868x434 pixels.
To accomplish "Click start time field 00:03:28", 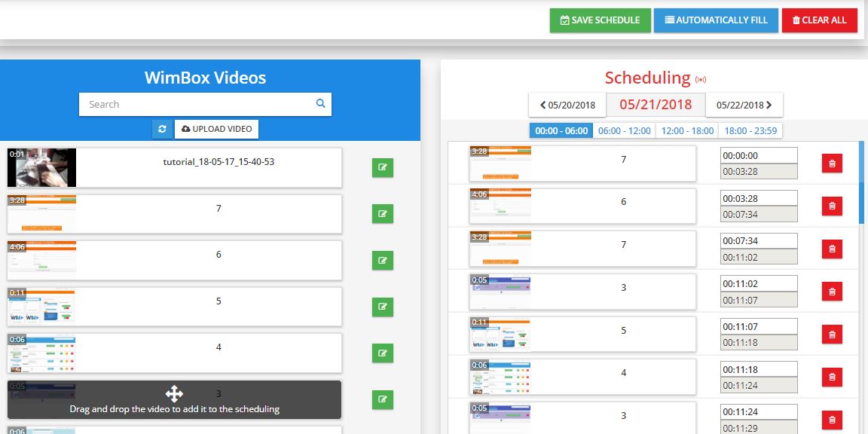I will [759, 198].
